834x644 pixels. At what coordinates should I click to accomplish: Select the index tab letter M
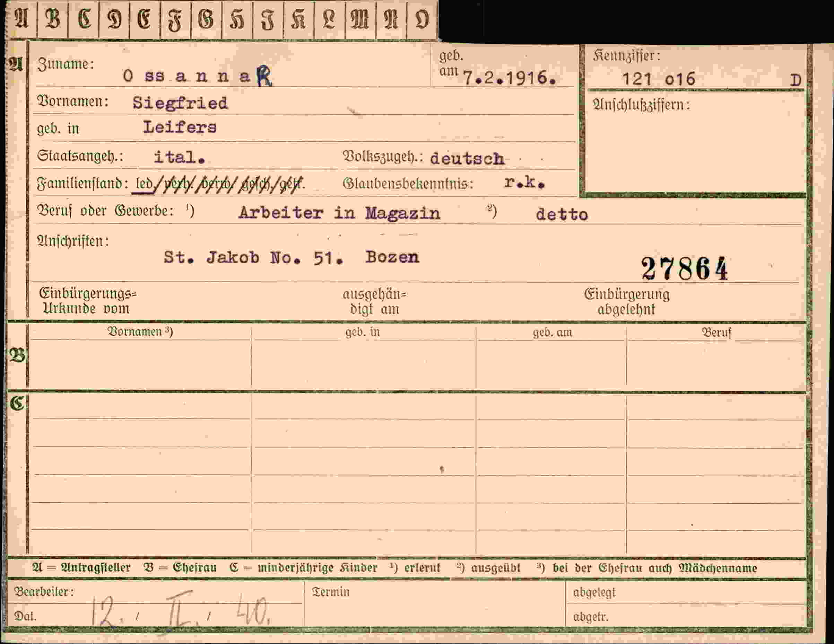coord(360,19)
